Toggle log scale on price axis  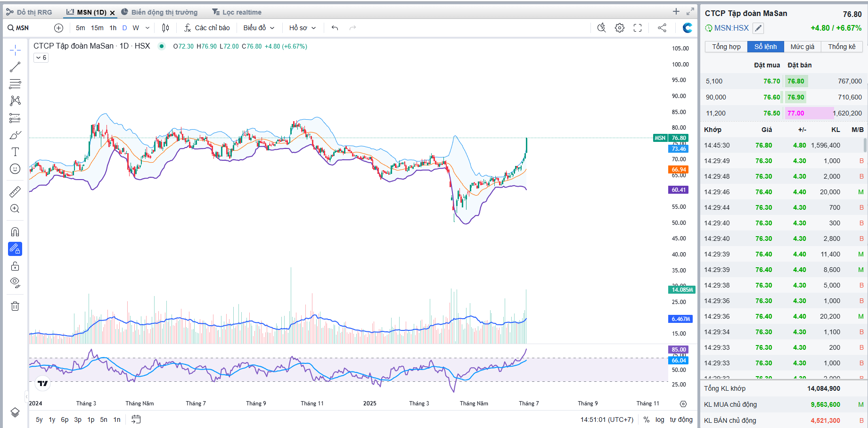[x=659, y=420]
